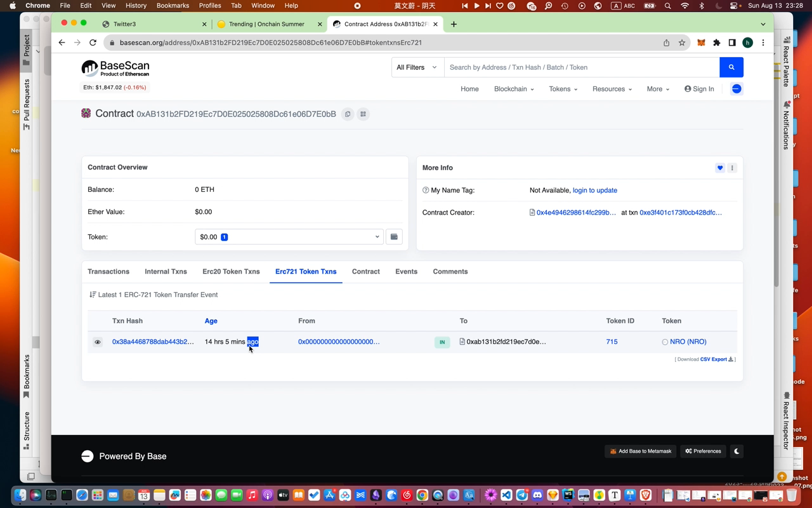
Task: Click Sign In
Action: coord(699,89)
